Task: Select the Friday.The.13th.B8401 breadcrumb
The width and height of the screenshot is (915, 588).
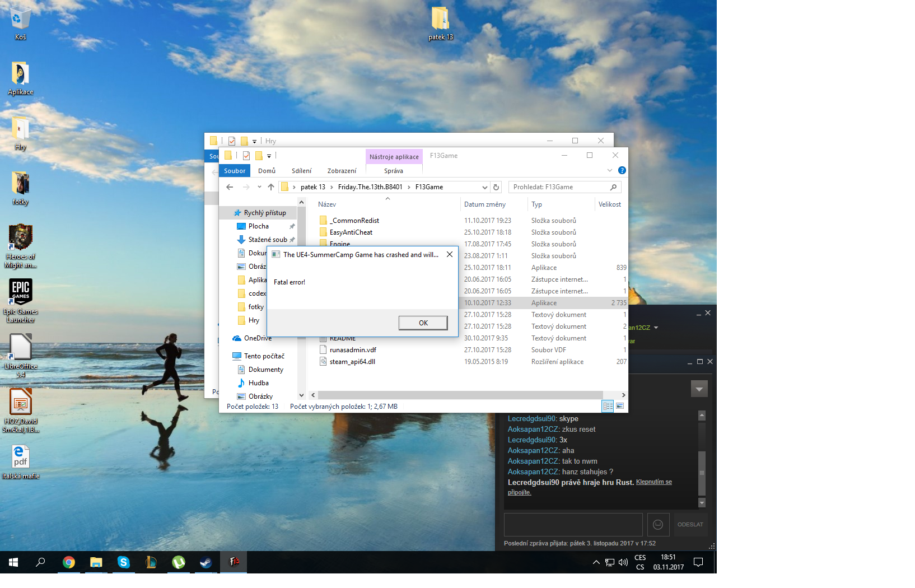Action: (x=370, y=187)
